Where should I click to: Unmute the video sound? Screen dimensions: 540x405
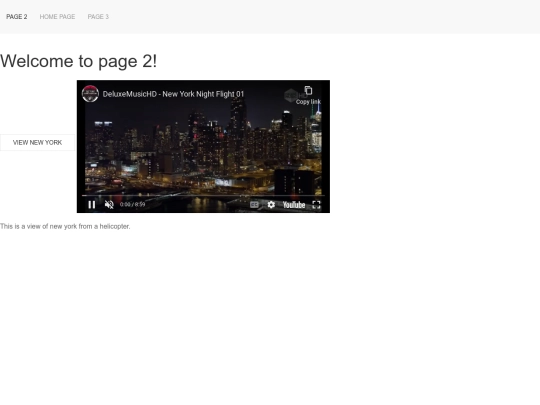click(x=109, y=205)
